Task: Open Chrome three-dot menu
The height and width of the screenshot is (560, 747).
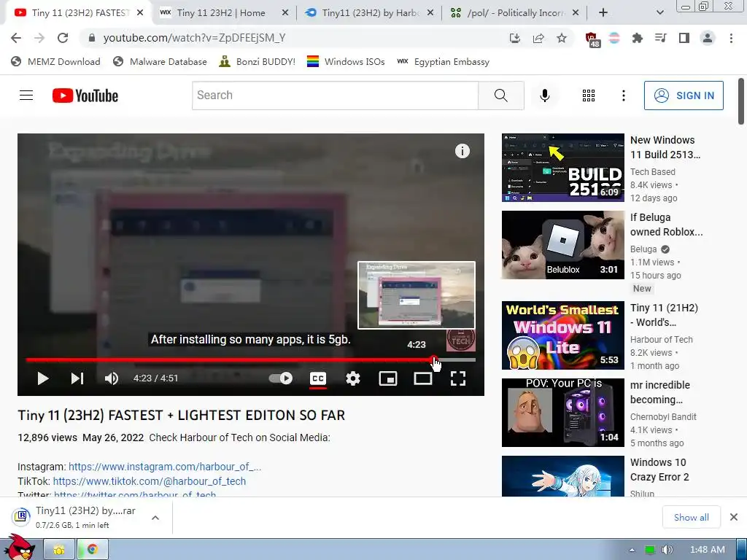Action: [731, 38]
